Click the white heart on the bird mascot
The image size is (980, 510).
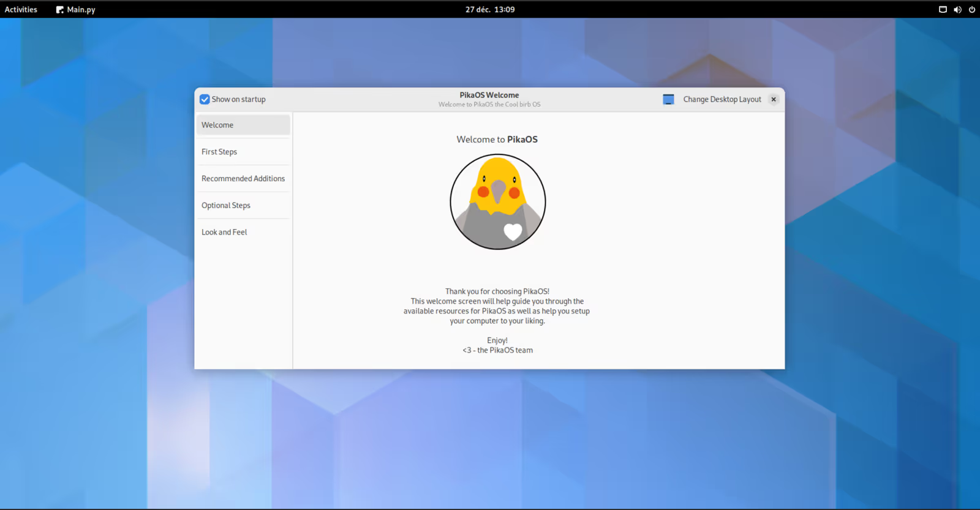coord(513,231)
